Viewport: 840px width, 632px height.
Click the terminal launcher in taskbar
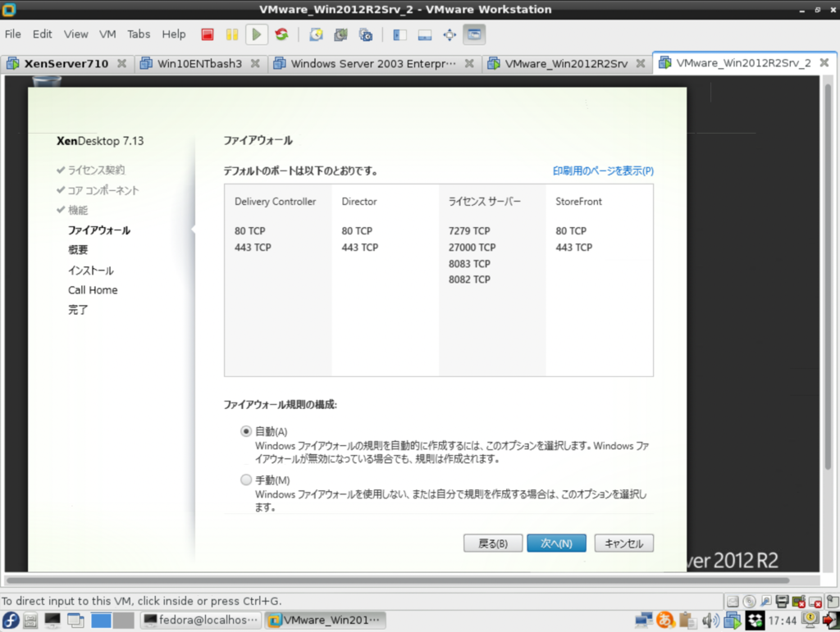52,621
